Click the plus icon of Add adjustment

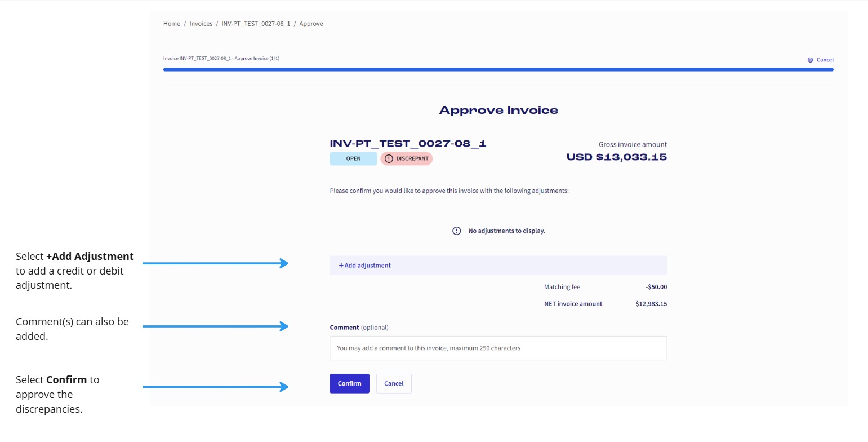click(x=341, y=266)
